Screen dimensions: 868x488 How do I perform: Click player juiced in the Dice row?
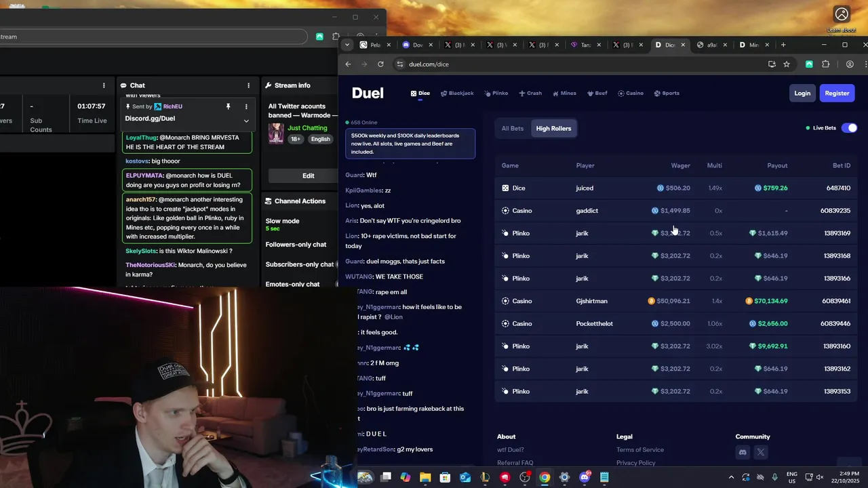point(585,188)
